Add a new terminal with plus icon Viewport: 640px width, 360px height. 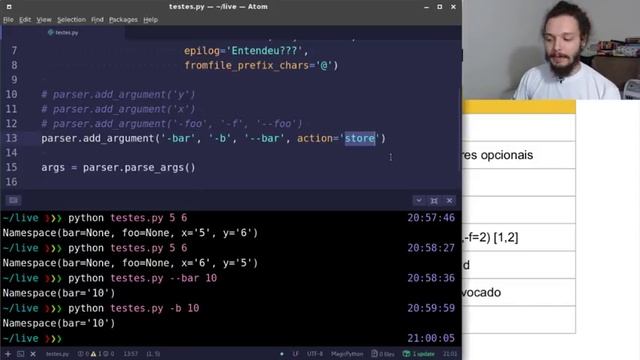point(8,354)
